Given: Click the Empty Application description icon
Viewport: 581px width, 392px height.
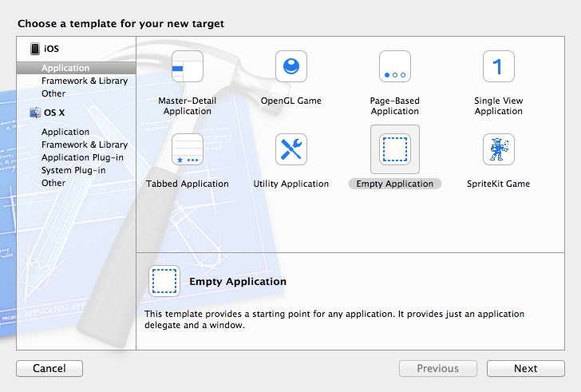Looking at the screenshot, I should pos(164,281).
